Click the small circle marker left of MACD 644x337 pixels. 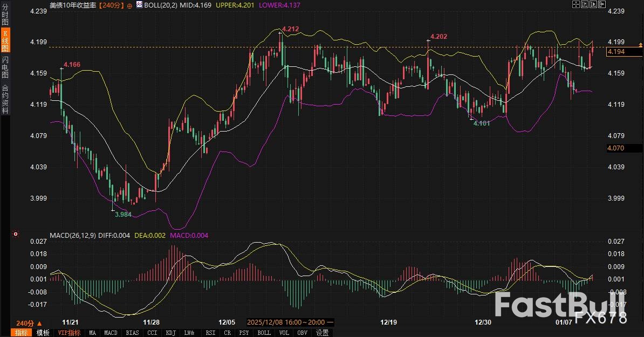click(x=15, y=235)
